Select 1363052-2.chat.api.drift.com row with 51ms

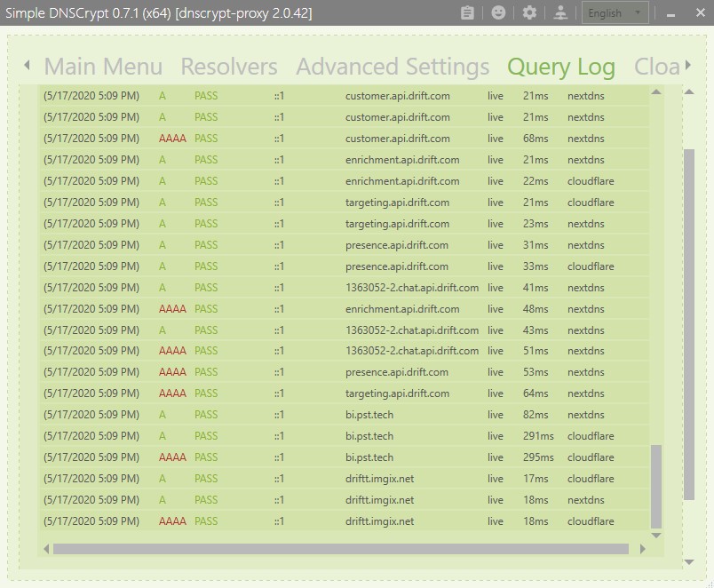(x=345, y=351)
